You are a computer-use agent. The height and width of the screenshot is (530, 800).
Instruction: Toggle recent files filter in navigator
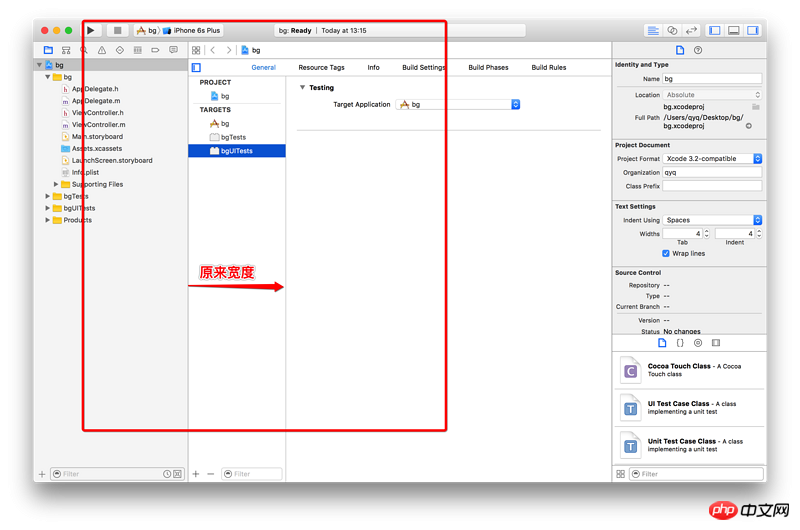167,474
